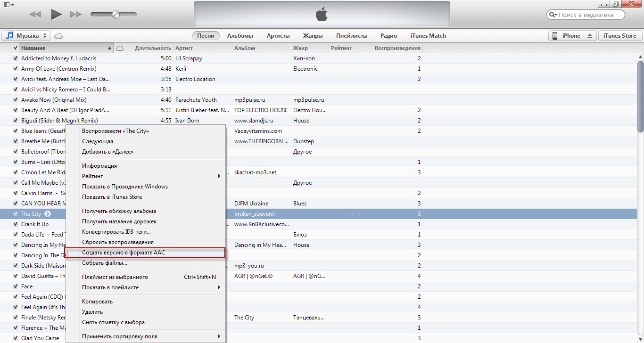Select the Avicii vs Nicky Romero row
This screenshot has width=644, height=343.
click(x=318, y=90)
